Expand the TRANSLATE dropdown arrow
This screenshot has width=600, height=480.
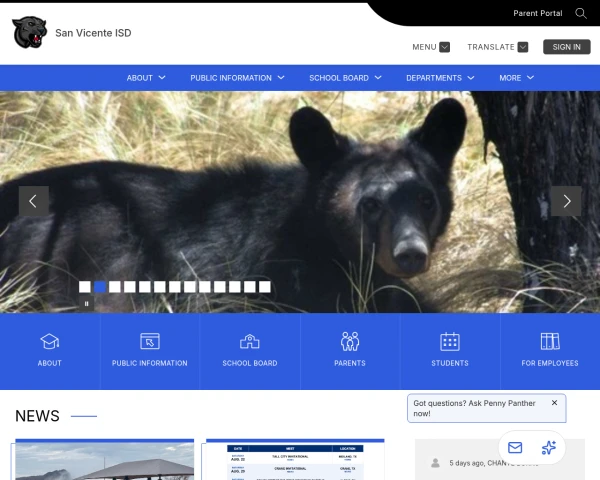(x=523, y=47)
